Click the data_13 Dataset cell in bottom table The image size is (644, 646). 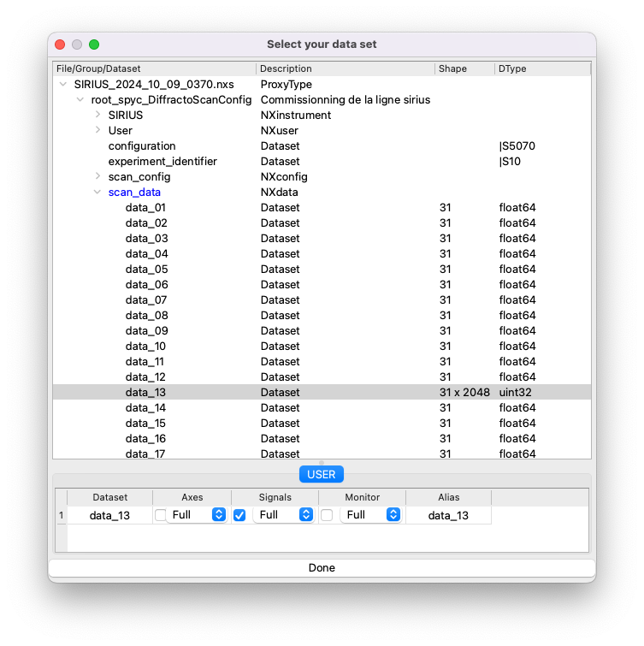point(109,515)
